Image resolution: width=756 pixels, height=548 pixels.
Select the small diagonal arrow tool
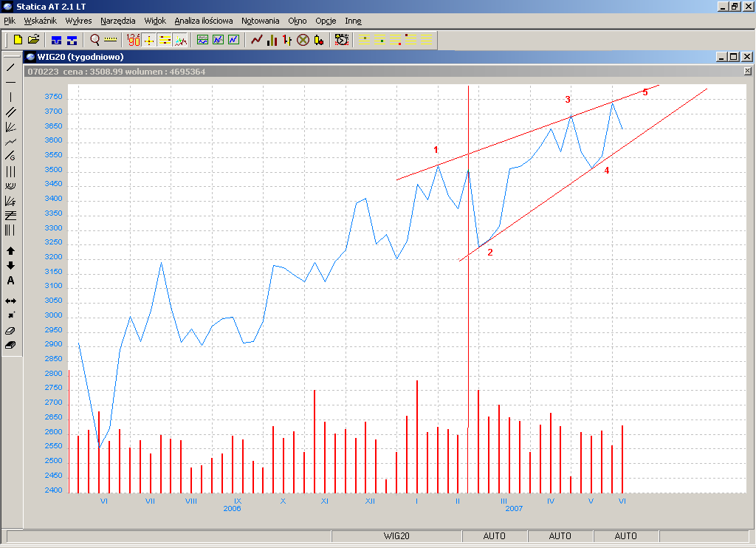click(10, 315)
